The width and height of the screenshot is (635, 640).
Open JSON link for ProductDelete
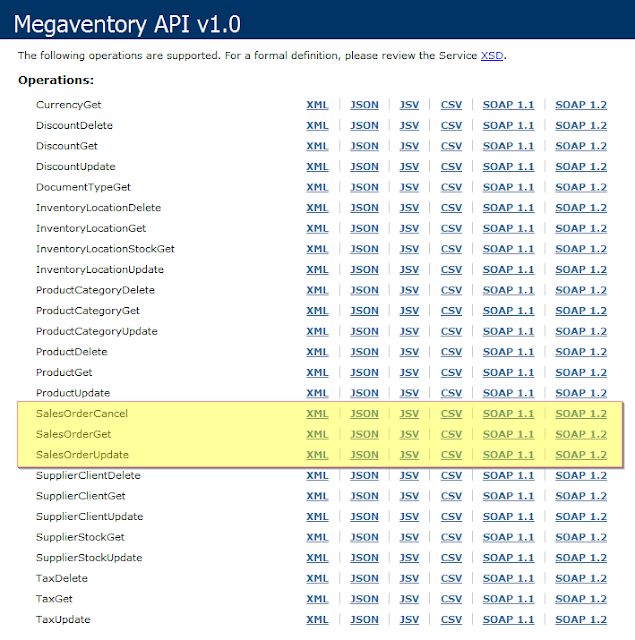pos(364,352)
